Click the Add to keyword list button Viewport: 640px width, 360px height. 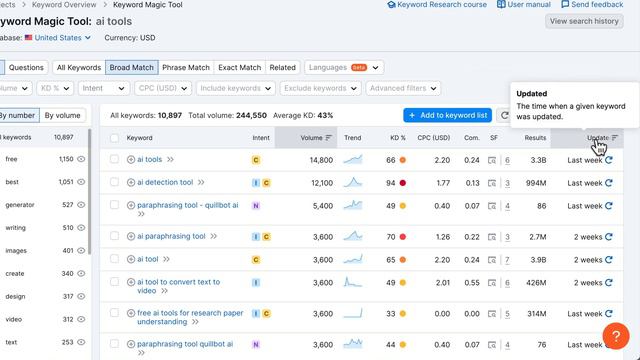(447, 116)
